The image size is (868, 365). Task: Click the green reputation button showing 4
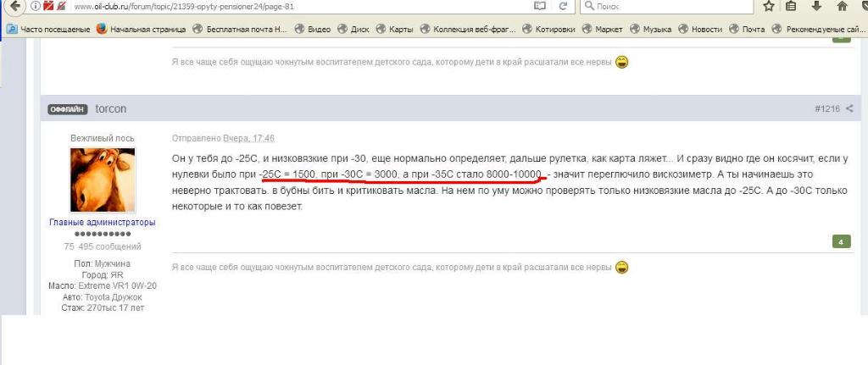coord(842,241)
